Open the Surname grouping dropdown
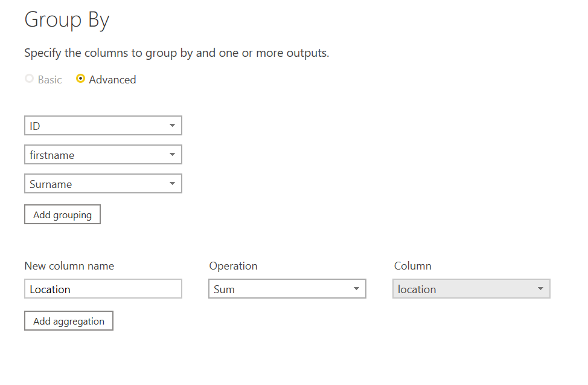This screenshot has height=385, width=588. (x=103, y=183)
